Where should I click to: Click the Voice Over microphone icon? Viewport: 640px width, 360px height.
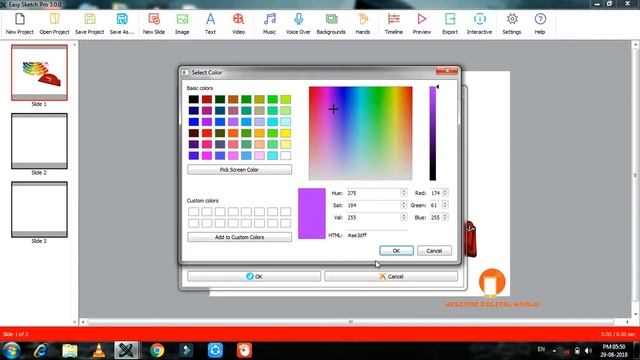click(298, 24)
